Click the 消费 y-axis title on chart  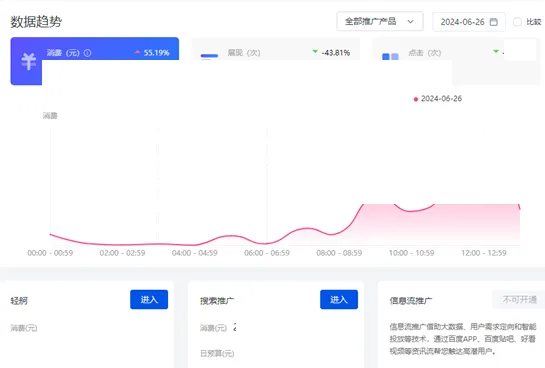tap(50, 116)
